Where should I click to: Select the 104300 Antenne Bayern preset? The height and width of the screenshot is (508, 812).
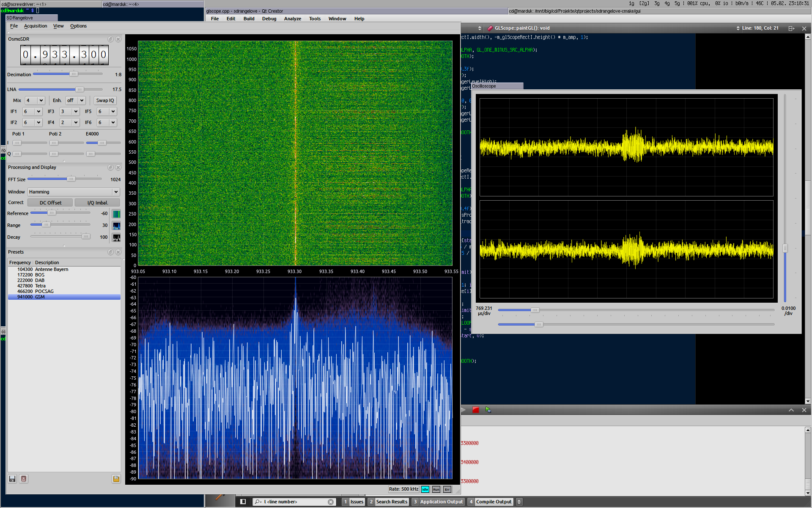click(64, 269)
